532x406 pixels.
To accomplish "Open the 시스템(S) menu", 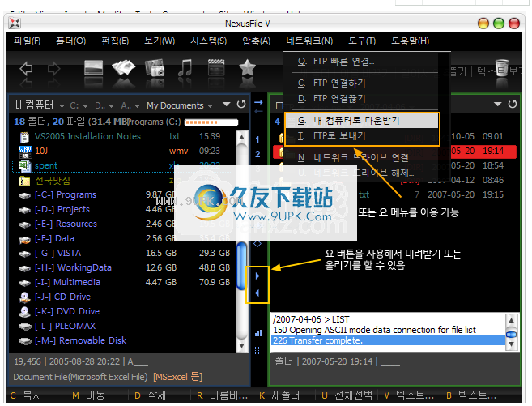I will click(x=208, y=41).
